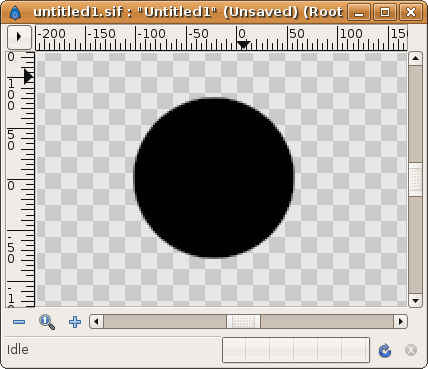Image resolution: width=428 pixels, height=369 pixels.
Task: Click the horizontal scrollbar right arrow
Action: [x=401, y=322]
